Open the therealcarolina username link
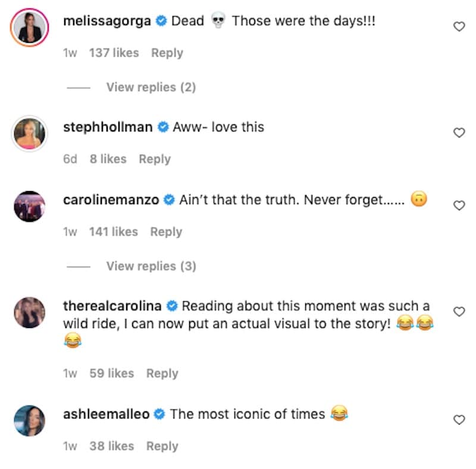 (x=112, y=306)
